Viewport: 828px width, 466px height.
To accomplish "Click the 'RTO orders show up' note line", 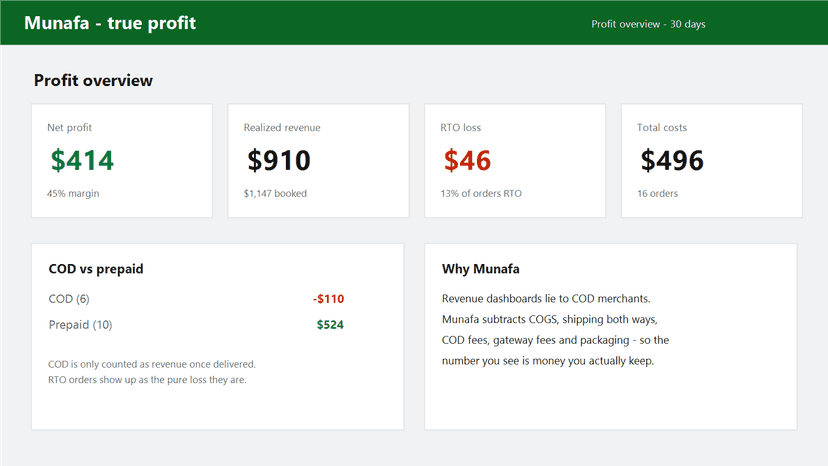I will pyautogui.click(x=147, y=380).
